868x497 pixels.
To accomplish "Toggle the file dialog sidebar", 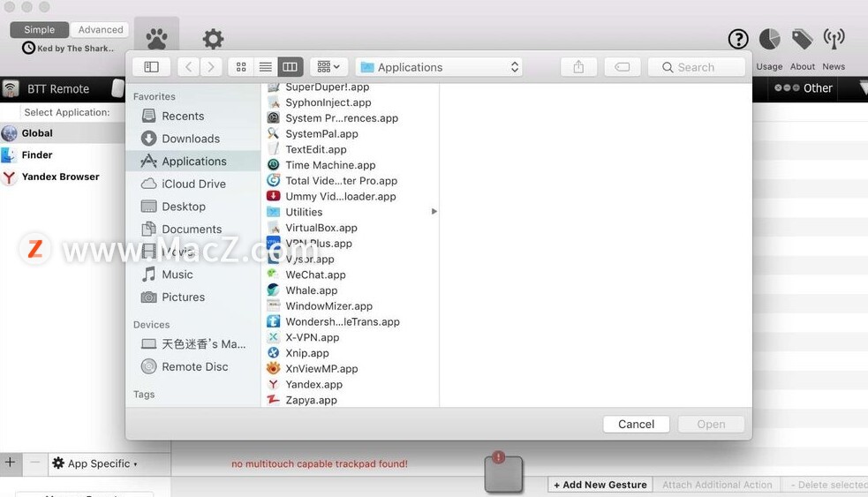I will [152, 67].
